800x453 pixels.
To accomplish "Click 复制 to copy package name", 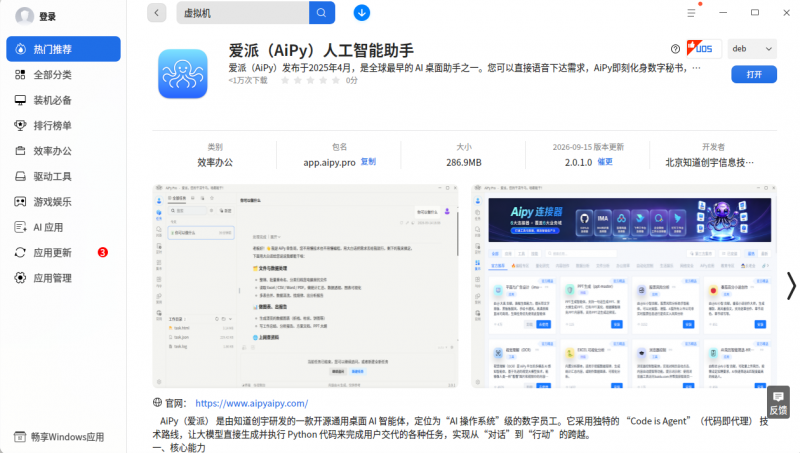I will pyautogui.click(x=368, y=162).
